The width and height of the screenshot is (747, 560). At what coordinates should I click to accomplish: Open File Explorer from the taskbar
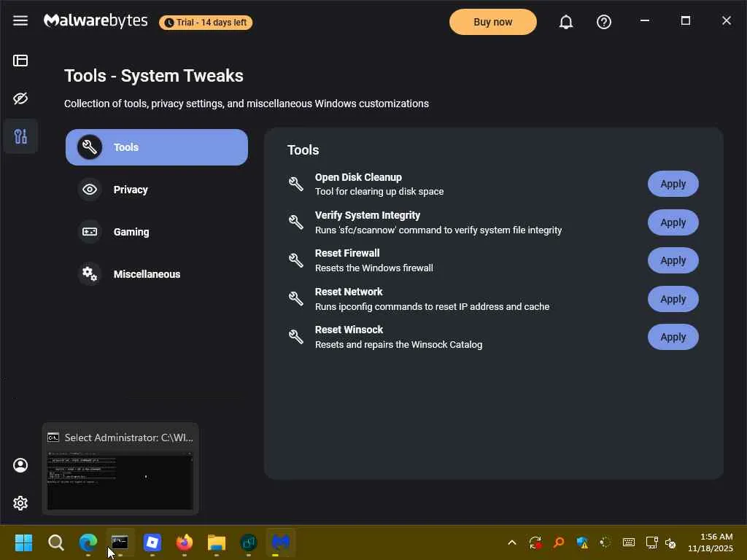[x=216, y=542]
